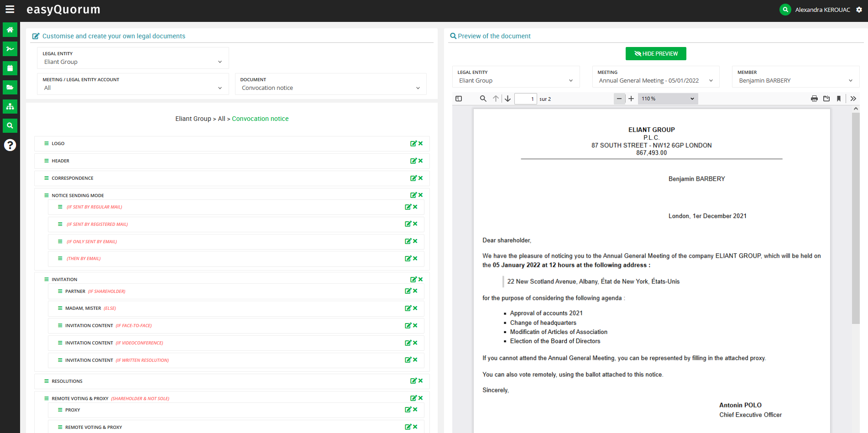
Task: Open the Member dropdown showing Benjamin BARBERY
Action: (795, 80)
